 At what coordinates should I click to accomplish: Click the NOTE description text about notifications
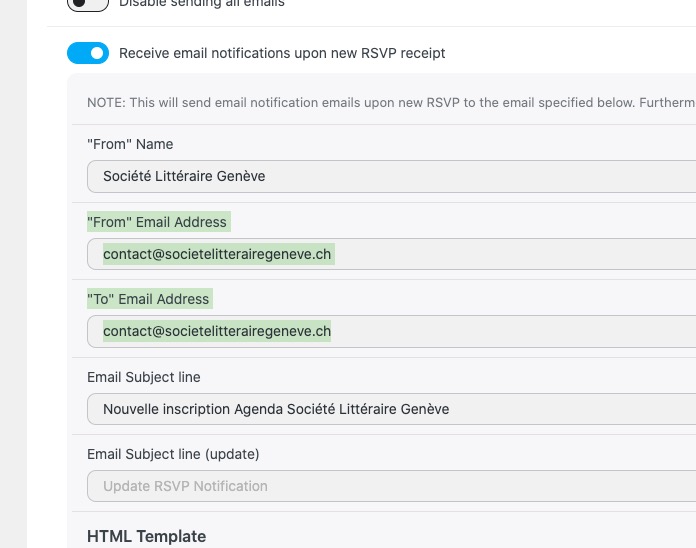click(x=390, y=102)
